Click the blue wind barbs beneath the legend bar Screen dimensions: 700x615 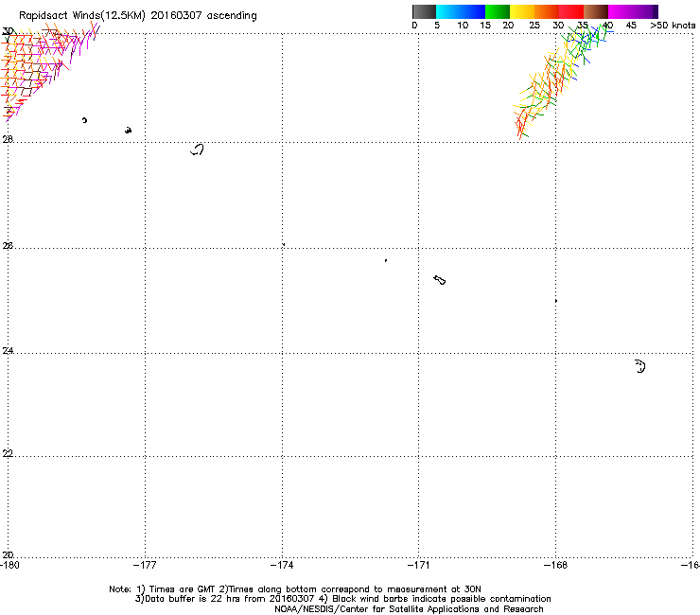point(589,40)
